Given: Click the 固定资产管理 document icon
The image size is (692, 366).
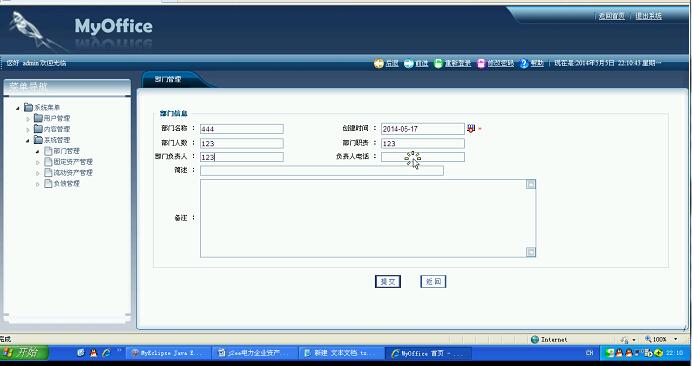Looking at the screenshot, I should [48, 162].
